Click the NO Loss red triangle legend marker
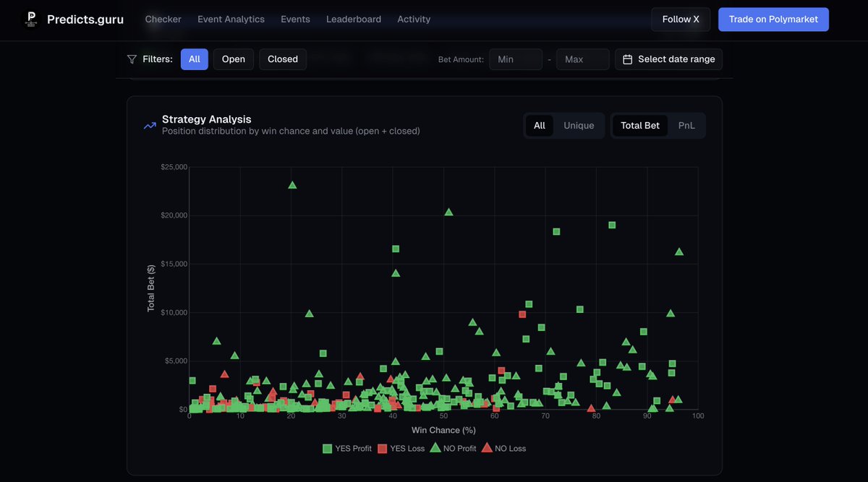This screenshot has height=482, width=868. pyautogui.click(x=485, y=448)
